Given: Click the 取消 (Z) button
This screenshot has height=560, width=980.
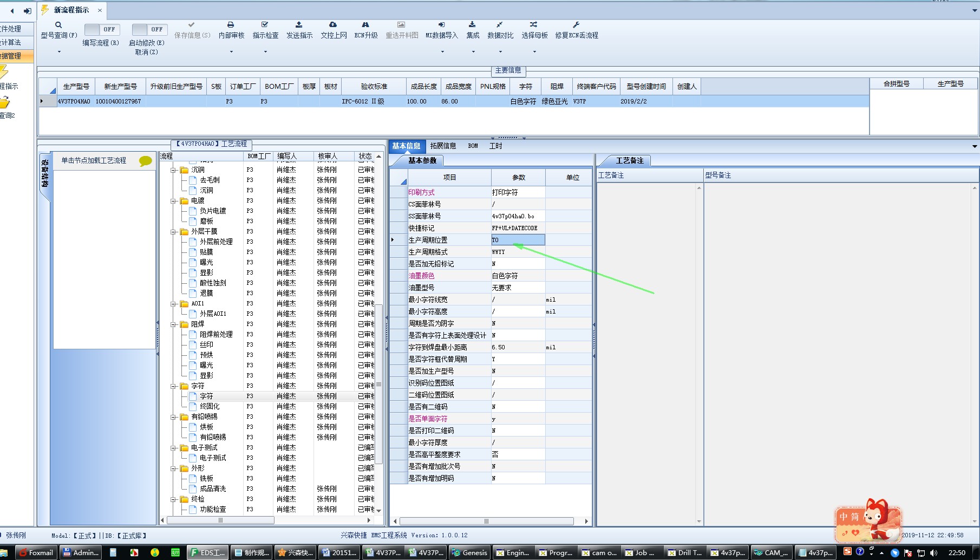Looking at the screenshot, I should [x=146, y=53].
